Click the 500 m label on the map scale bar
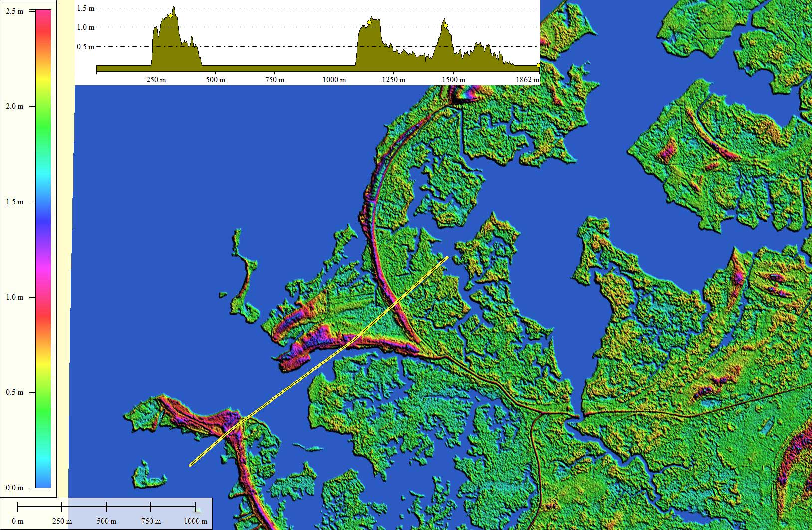This screenshot has width=812, height=530. click(106, 521)
